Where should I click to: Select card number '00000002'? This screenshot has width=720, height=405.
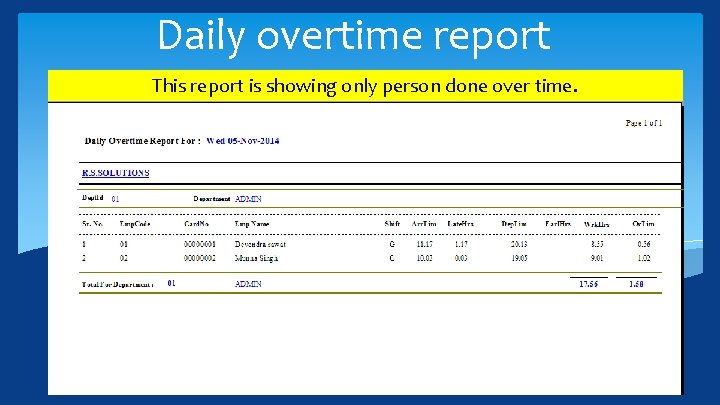coord(200,258)
